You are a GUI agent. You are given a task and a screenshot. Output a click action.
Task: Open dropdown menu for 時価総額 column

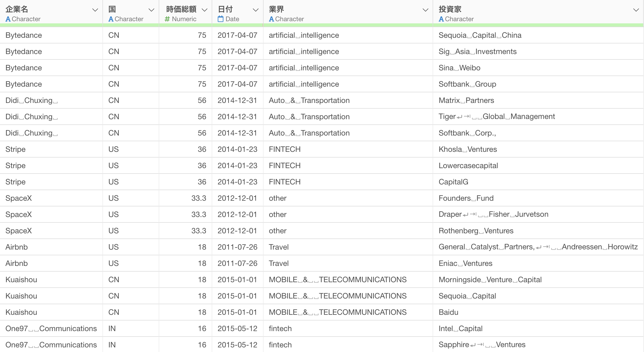coord(205,10)
